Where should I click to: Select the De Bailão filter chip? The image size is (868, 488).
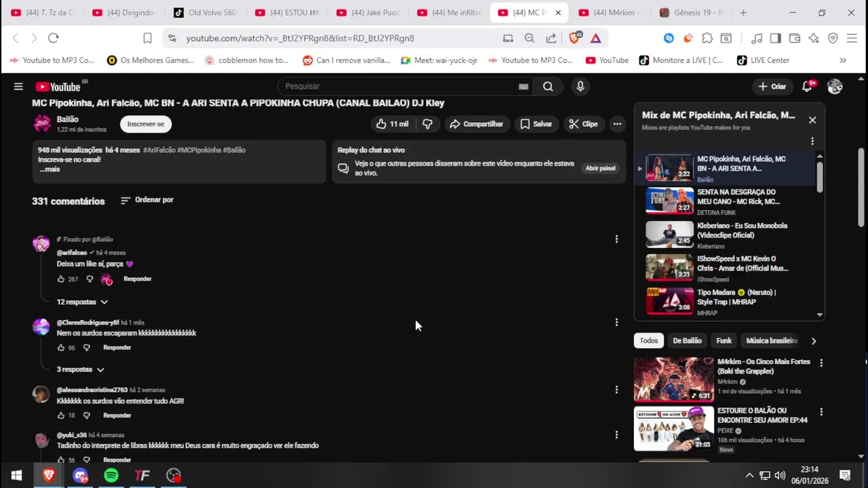tap(687, 341)
